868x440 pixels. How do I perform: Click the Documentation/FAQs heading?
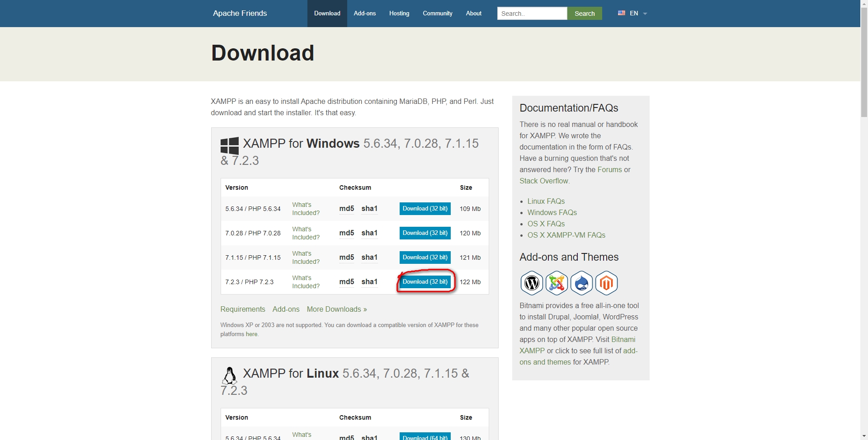tap(569, 108)
